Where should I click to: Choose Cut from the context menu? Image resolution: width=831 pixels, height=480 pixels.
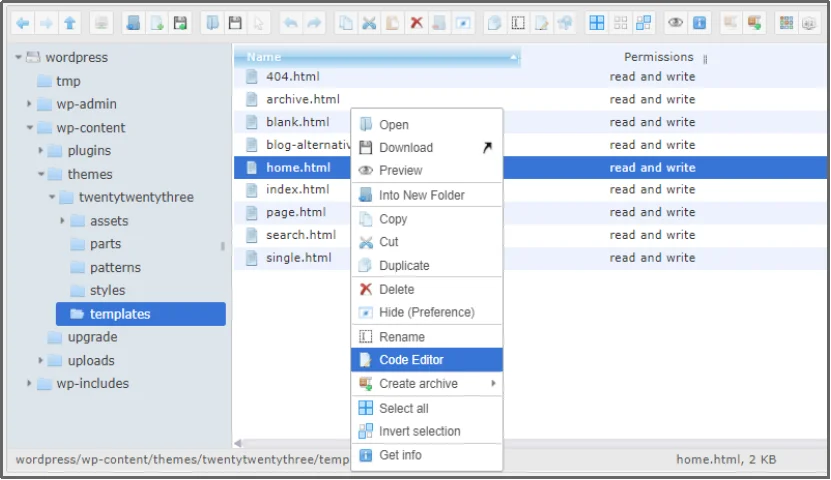coord(427,242)
